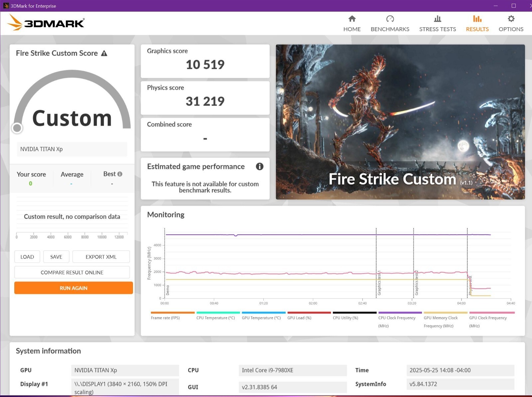
Task: Minimize the 3DMark window
Action: coord(495,6)
